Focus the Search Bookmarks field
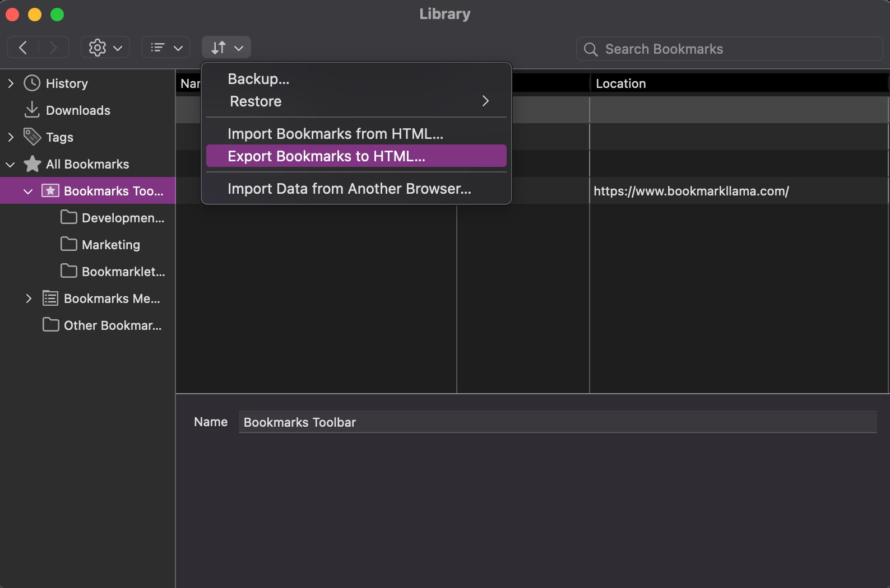 [x=729, y=49]
